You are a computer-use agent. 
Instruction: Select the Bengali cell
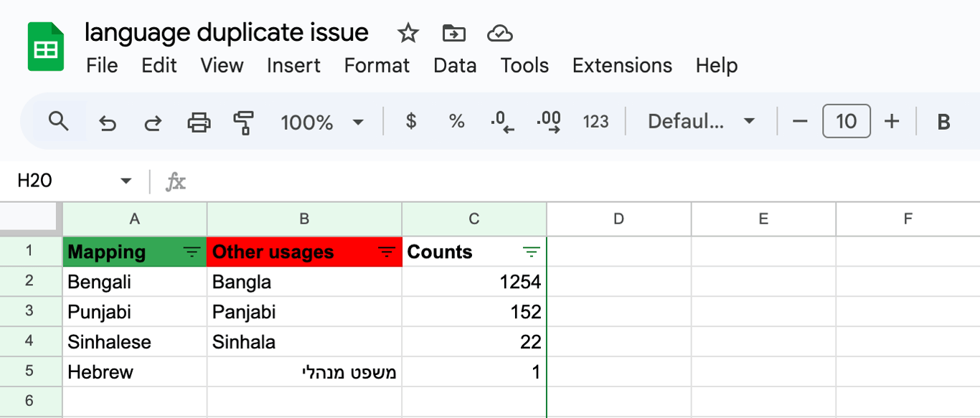135,282
